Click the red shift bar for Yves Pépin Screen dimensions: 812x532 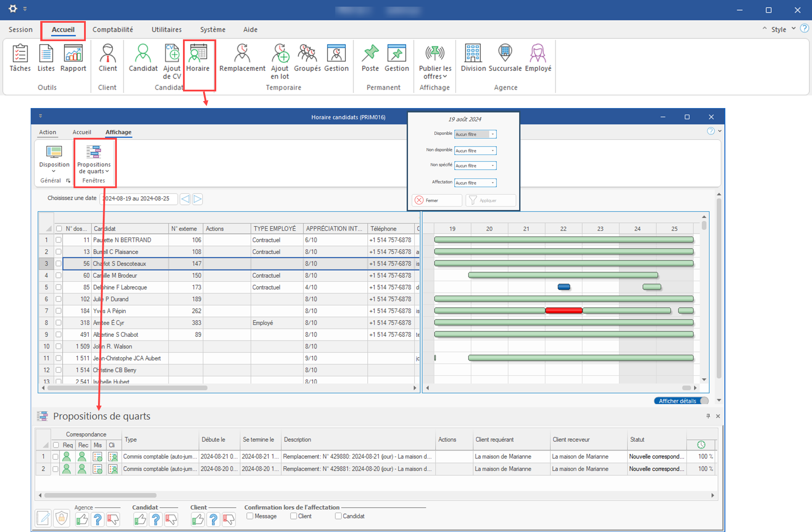pyautogui.click(x=564, y=311)
